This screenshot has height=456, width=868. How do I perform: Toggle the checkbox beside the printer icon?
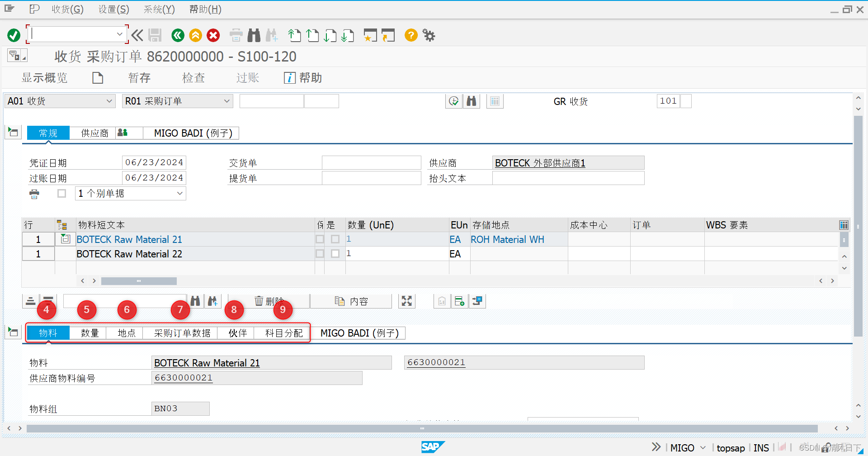[x=62, y=194]
